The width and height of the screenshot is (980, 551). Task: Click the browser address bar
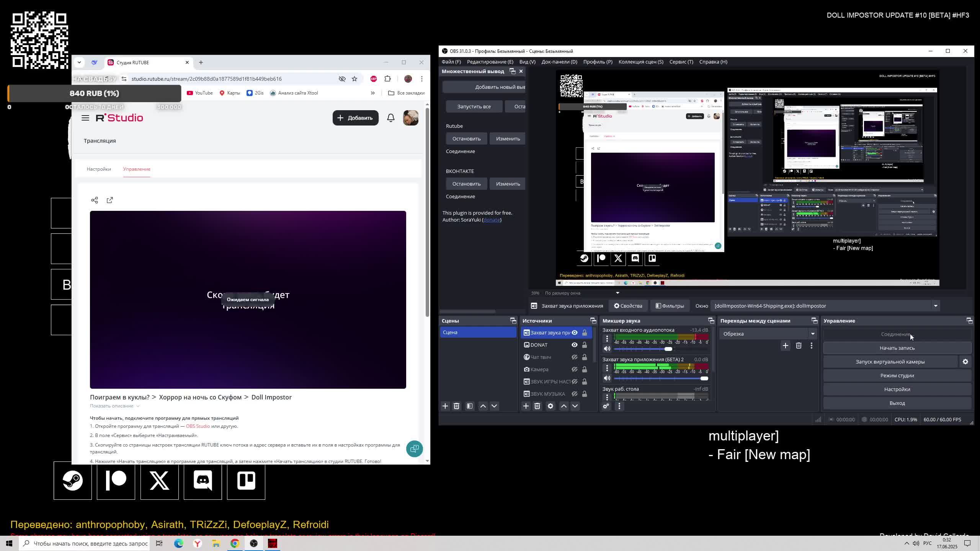point(230,79)
